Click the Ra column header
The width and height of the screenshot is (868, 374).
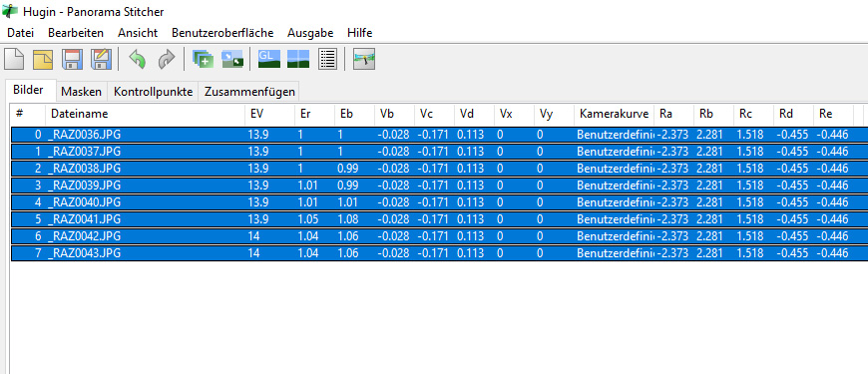click(673, 114)
